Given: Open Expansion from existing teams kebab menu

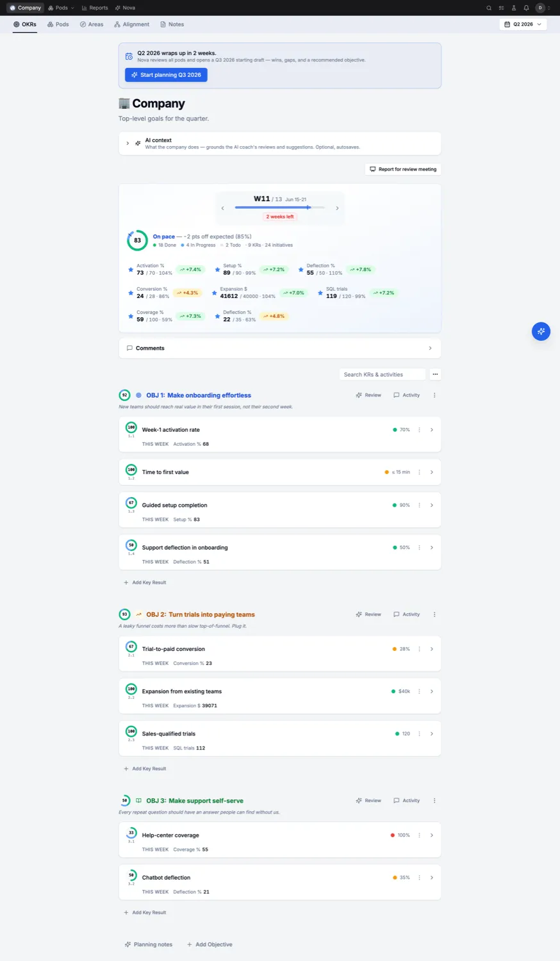Looking at the screenshot, I should pos(420,691).
